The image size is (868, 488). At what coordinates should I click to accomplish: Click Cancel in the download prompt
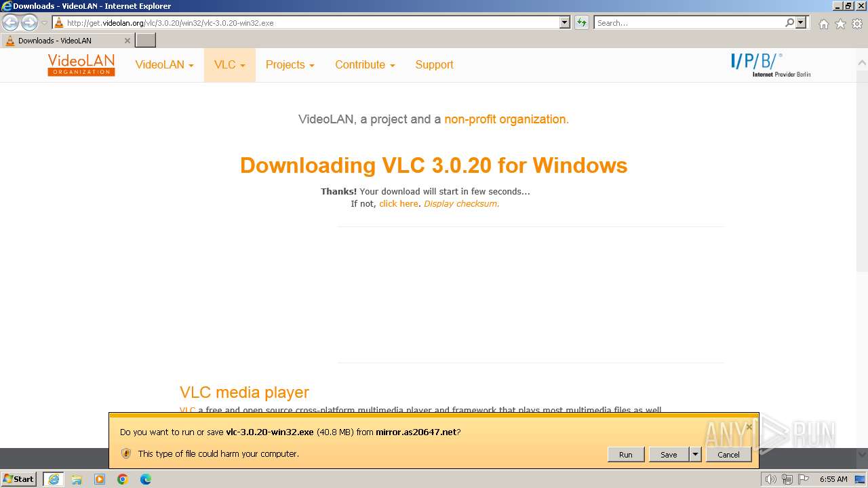[728, 455]
